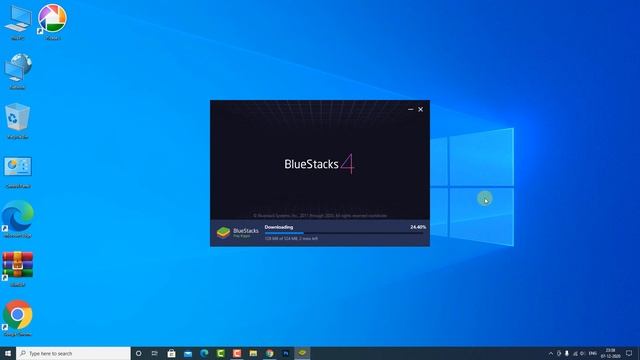Open the Action Center notifications
Screen dimensions: 640x360
pyautogui.click(x=629, y=353)
